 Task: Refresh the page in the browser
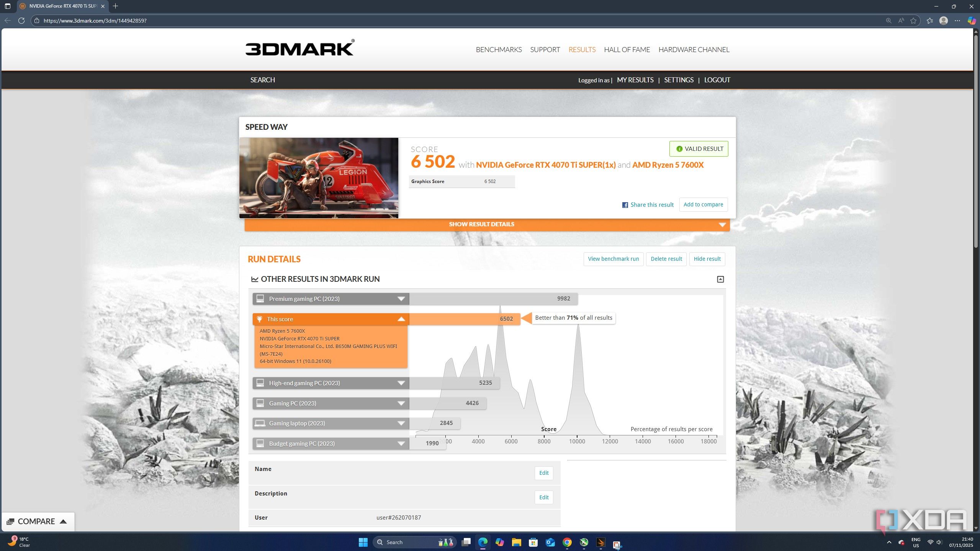(21, 21)
